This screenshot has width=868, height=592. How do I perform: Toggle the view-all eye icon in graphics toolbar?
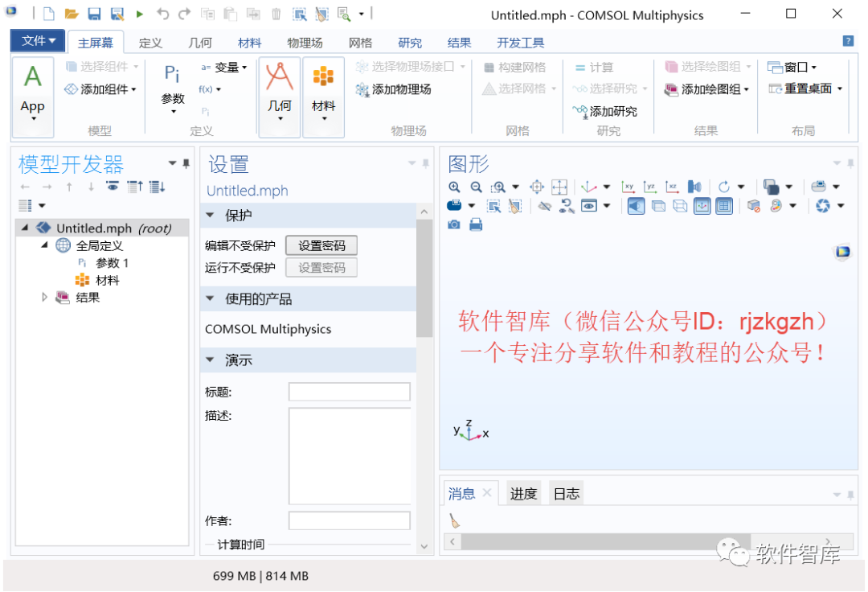click(x=589, y=206)
